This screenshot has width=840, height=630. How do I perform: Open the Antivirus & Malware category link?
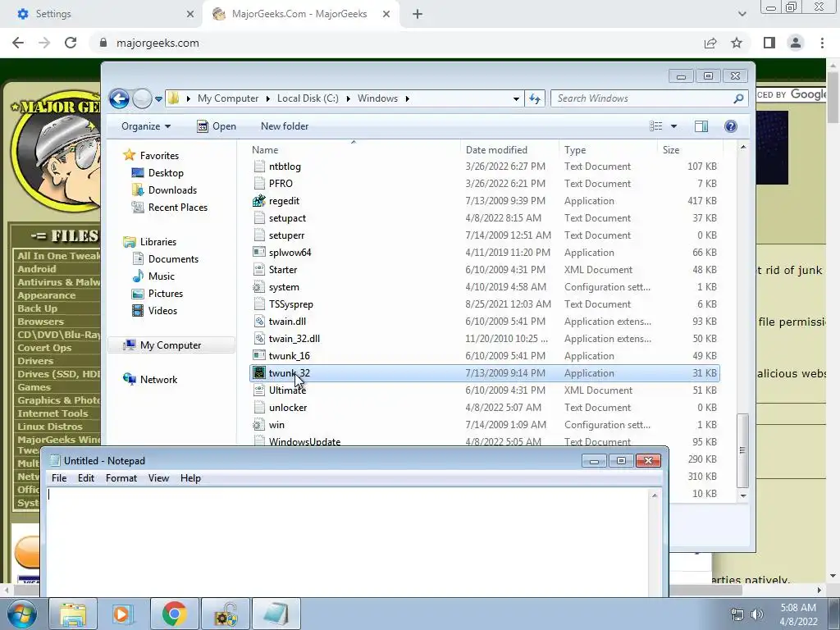(x=59, y=282)
